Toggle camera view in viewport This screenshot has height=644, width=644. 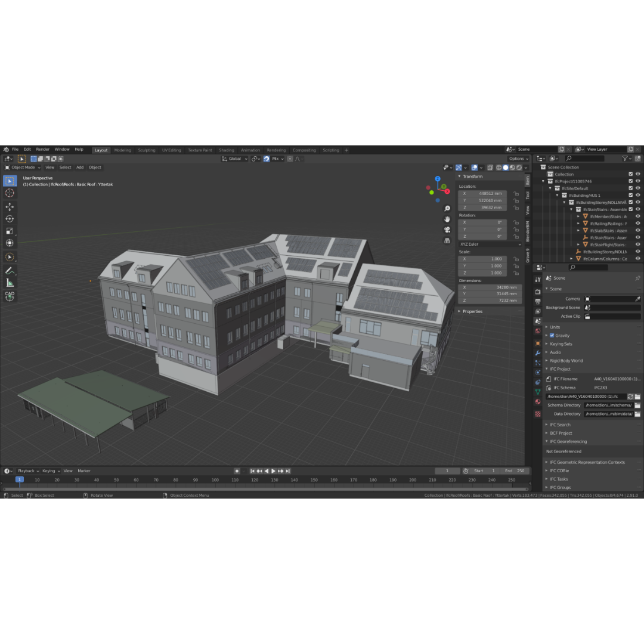447,230
